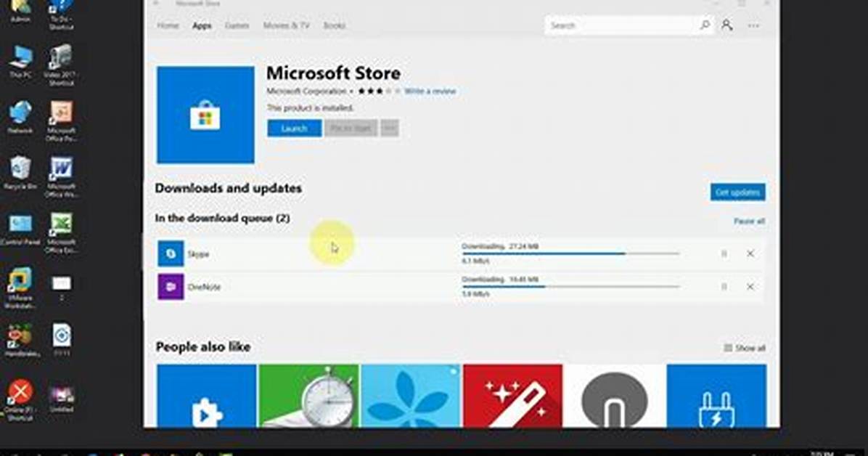This screenshot has height=456, width=868.
Task: Click the large Microsoft Store app tile
Action: [205, 115]
